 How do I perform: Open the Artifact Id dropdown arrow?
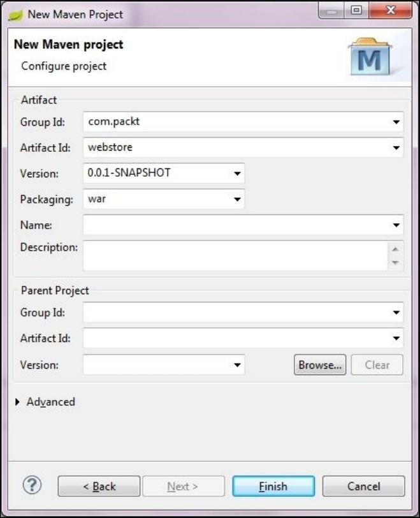396,148
